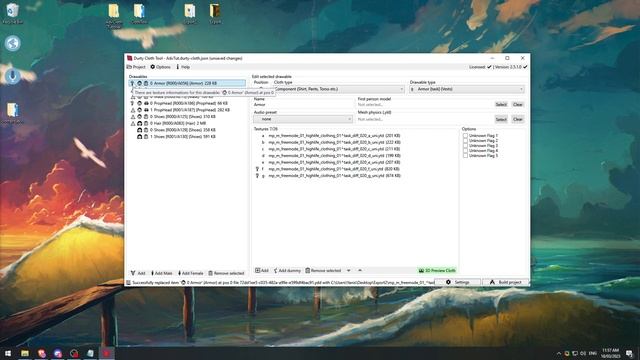
Task: Open the Recycle Bin desktop icon
Action: click(12, 13)
